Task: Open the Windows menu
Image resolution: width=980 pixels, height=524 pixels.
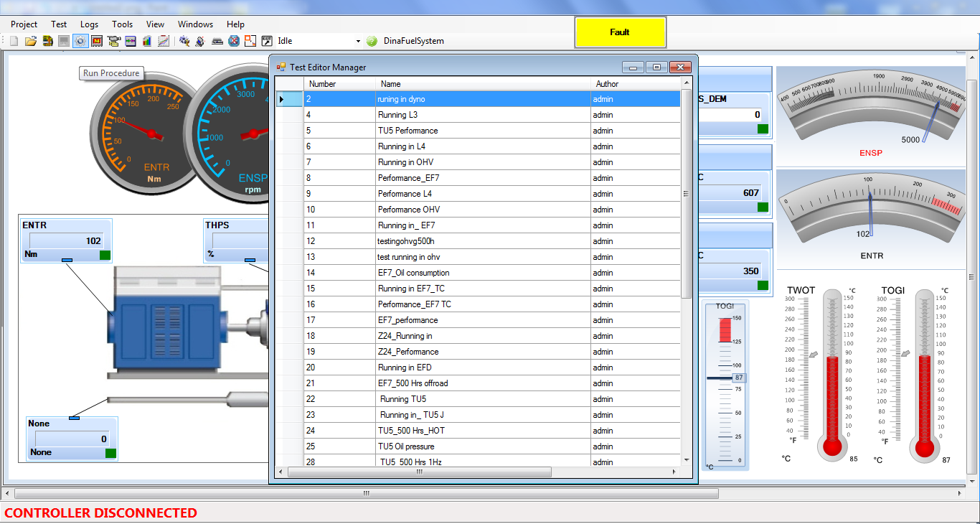Action: pos(195,24)
